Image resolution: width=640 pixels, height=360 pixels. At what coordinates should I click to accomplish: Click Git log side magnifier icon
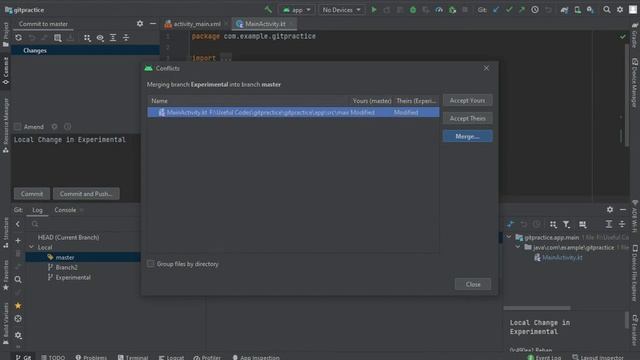click(x=18, y=280)
